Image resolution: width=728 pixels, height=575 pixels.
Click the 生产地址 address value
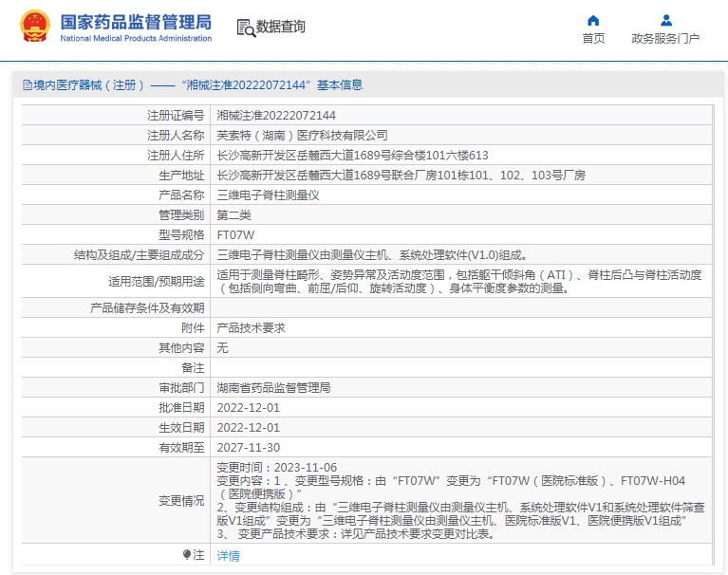click(x=401, y=175)
